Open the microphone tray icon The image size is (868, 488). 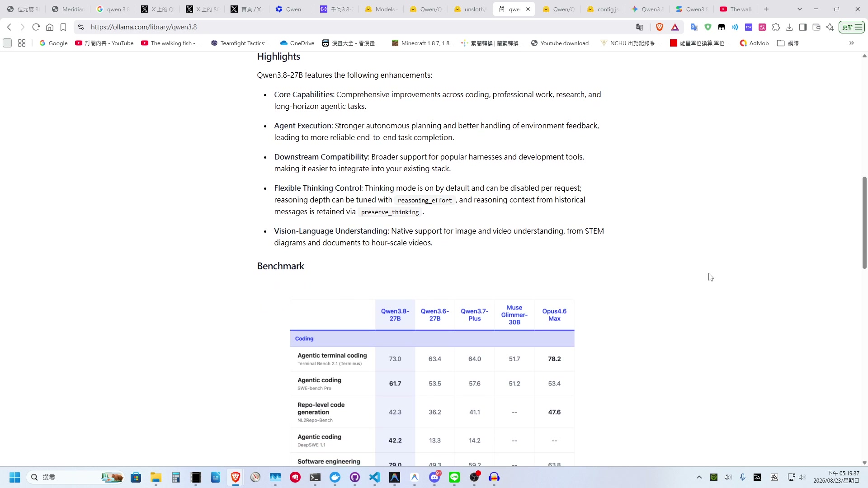(743, 477)
